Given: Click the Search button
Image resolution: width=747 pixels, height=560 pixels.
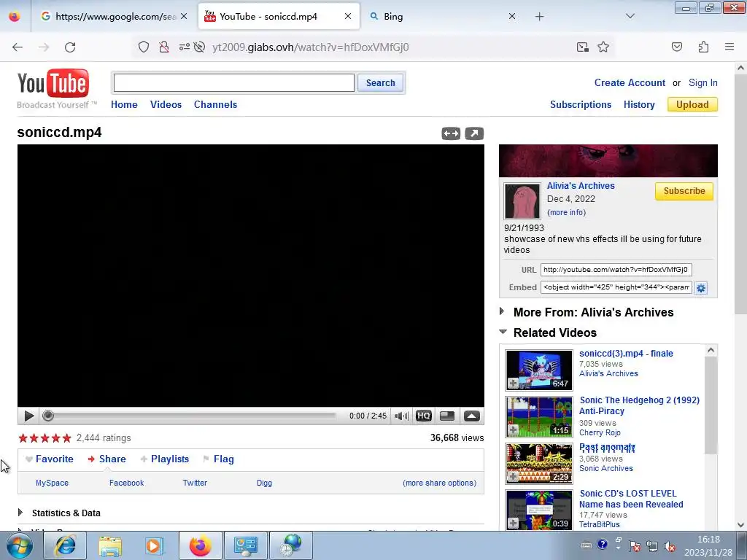Looking at the screenshot, I should pyautogui.click(x=380, y=83).
